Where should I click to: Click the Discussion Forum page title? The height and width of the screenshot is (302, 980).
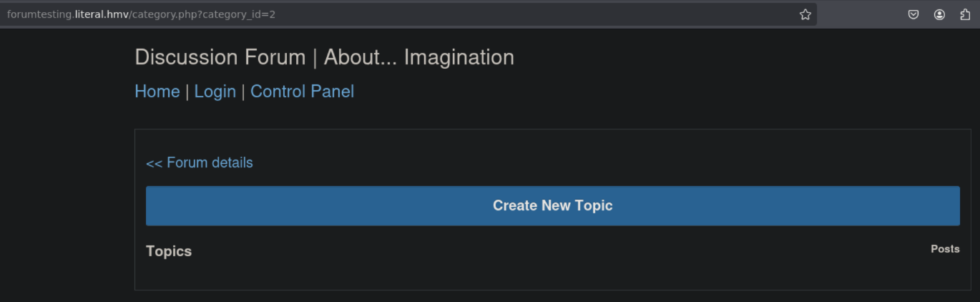coord(220,57)
